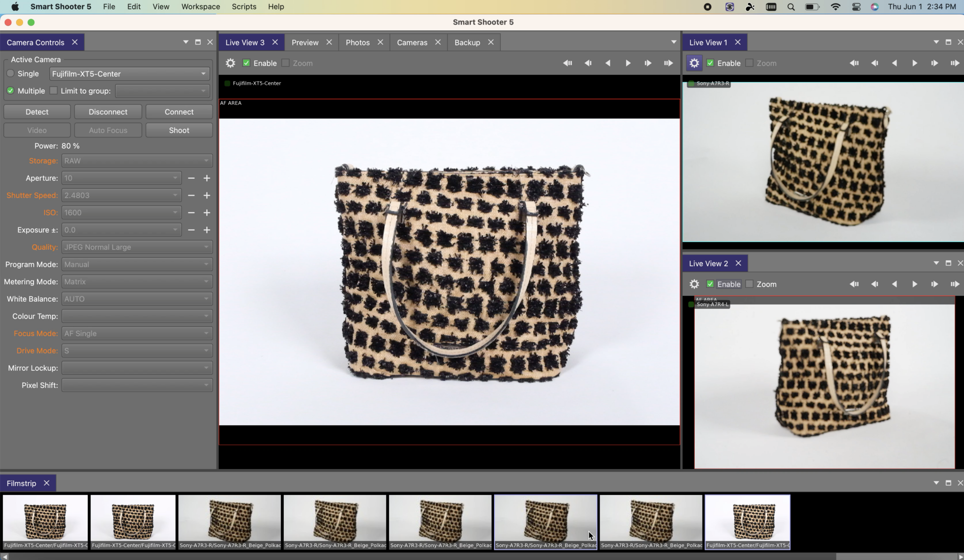
Task: Decrease ISO with minus button
Action: pyautogui.click(x=191, y=213)
